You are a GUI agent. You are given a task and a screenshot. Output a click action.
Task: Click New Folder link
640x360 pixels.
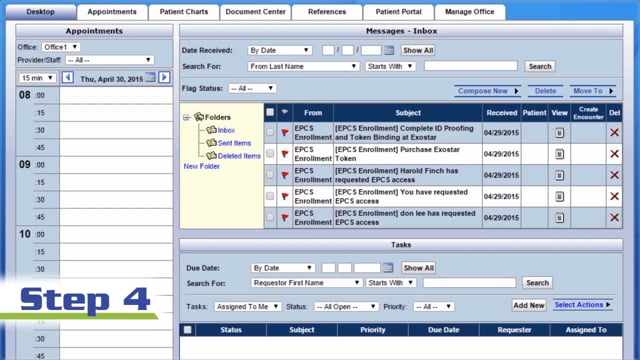click(x=202, y=167)
